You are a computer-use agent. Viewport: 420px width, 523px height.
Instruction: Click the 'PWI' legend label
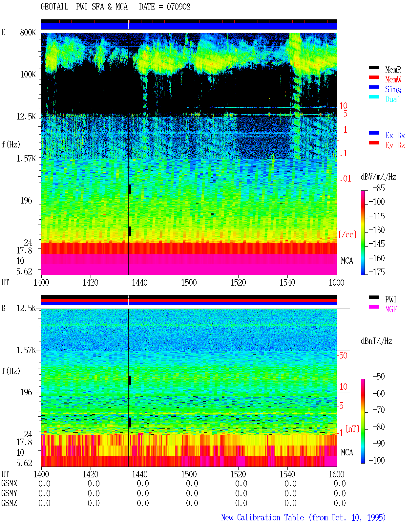pos(391,299)
